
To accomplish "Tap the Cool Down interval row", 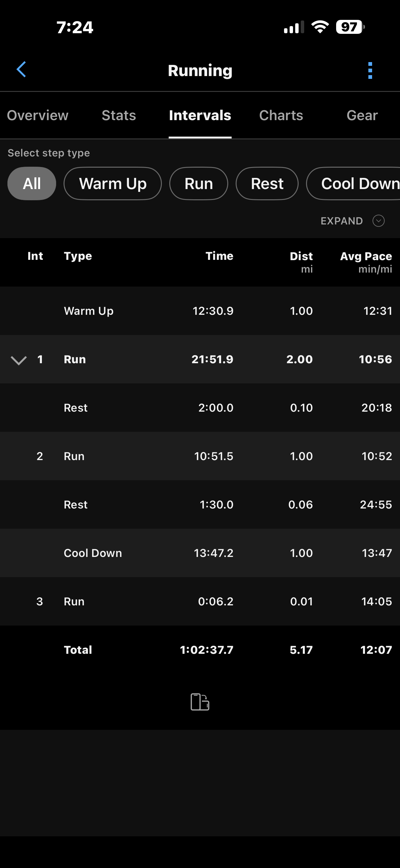I will click(x=200, y=553).
